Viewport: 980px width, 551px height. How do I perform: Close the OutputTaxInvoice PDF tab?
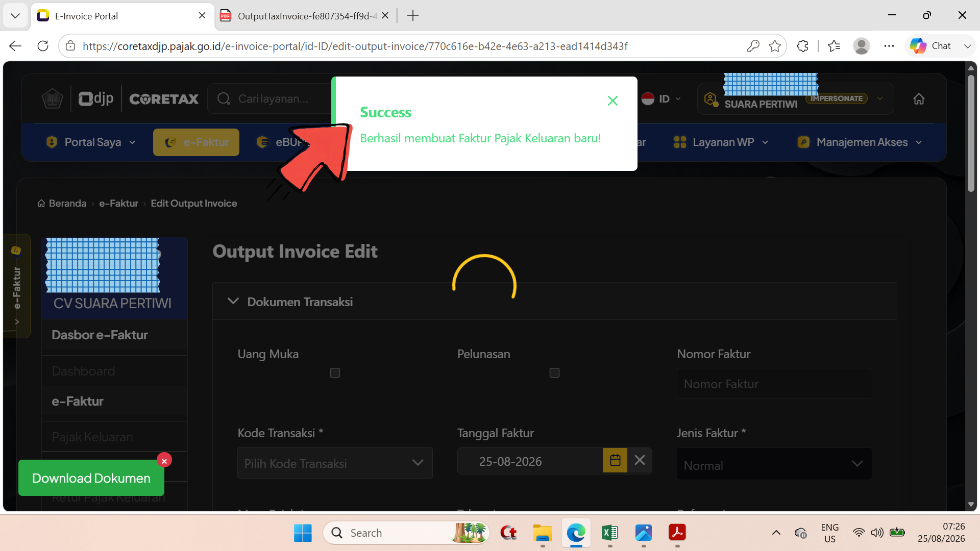point(385,16)
